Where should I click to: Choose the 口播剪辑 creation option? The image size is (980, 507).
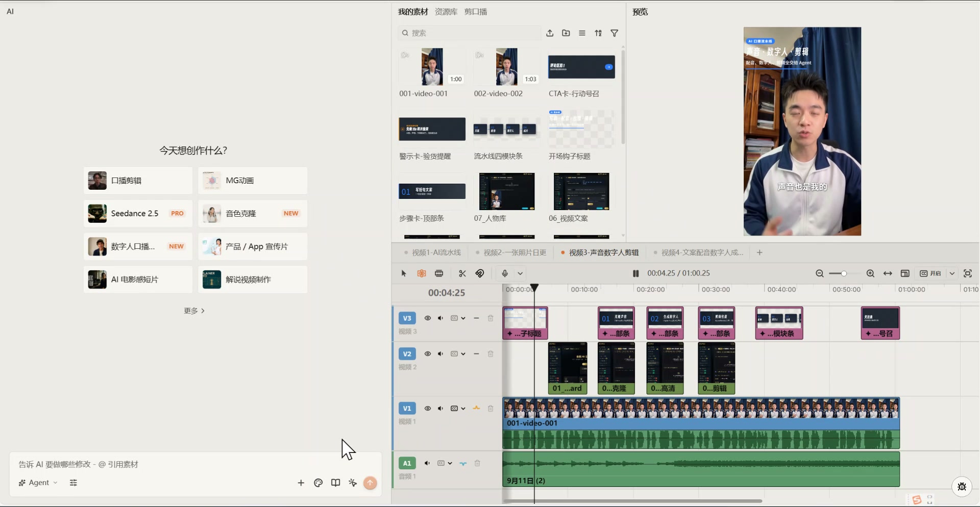(138, 181)
